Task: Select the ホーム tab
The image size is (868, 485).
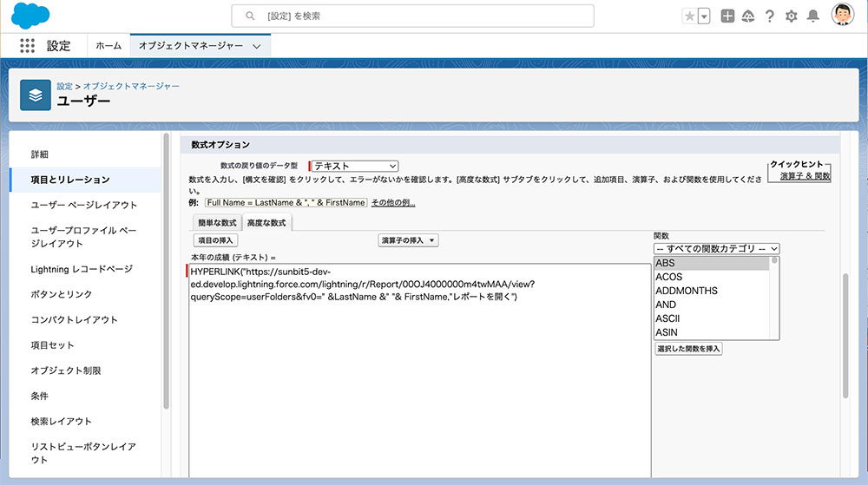Action: coord(108,46)
